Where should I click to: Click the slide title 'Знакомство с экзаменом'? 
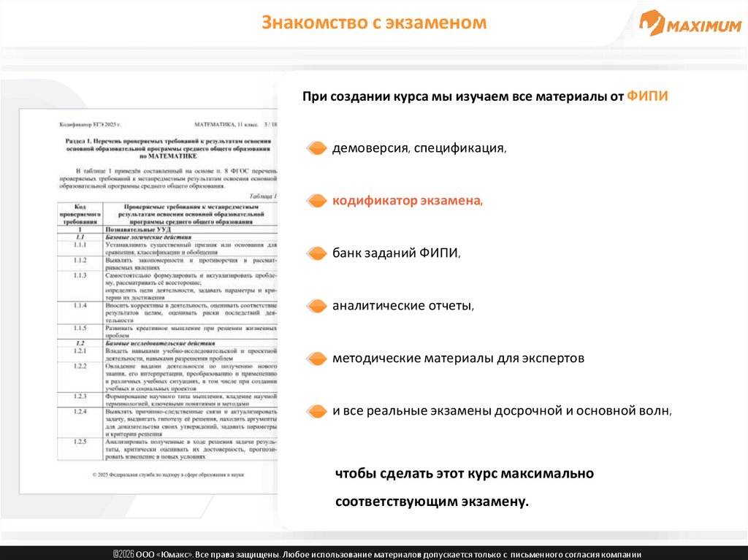[x=374, y=23]
